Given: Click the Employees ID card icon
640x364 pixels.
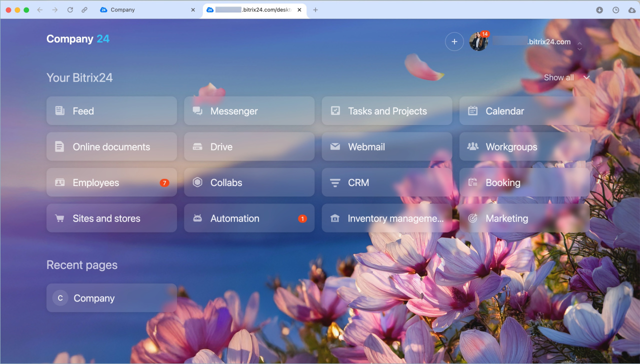Looking at the screenshot, I should (59, 182).
